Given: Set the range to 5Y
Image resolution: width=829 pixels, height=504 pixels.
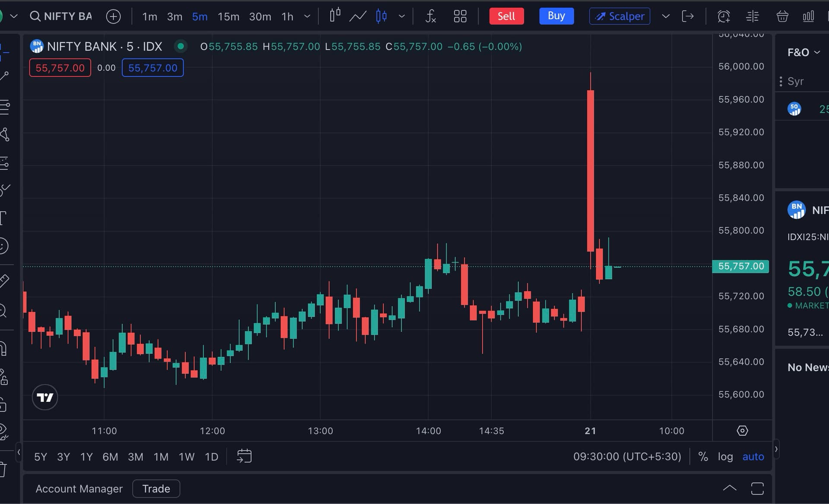Looking at the screenshot, I should coord(41,457).
